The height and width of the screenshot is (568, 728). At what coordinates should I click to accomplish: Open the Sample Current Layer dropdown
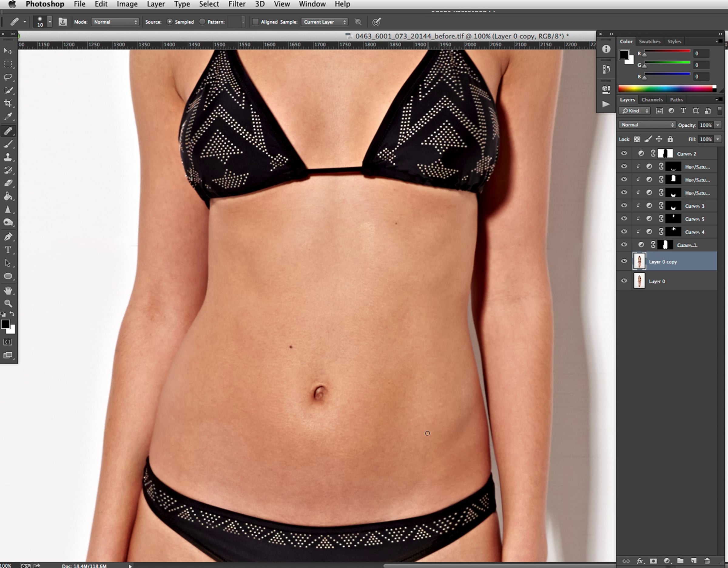[x=324, y=22]
